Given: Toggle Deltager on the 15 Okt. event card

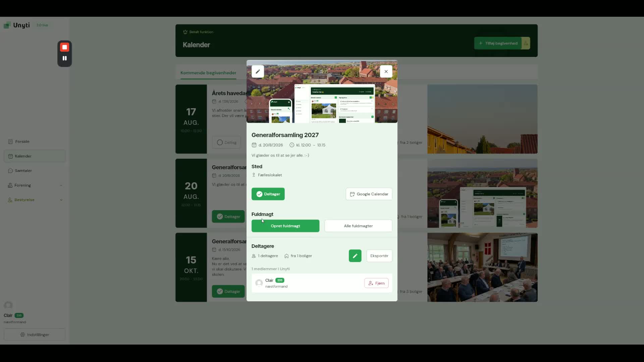Looking at the screenshot, I should tap(228, 291).
